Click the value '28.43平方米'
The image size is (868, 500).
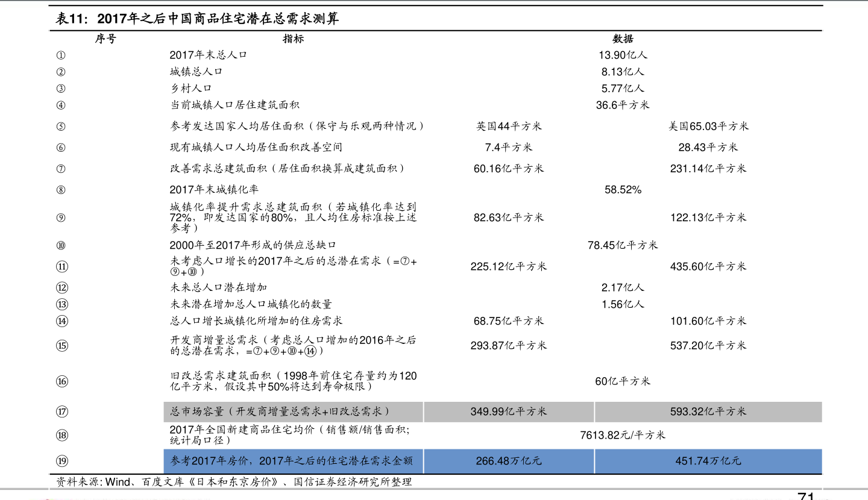click(708, 147)
